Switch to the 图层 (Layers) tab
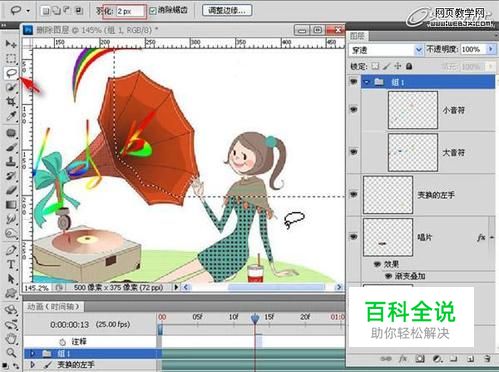Viewport: 499px width, 372px height. coord(357,36)
